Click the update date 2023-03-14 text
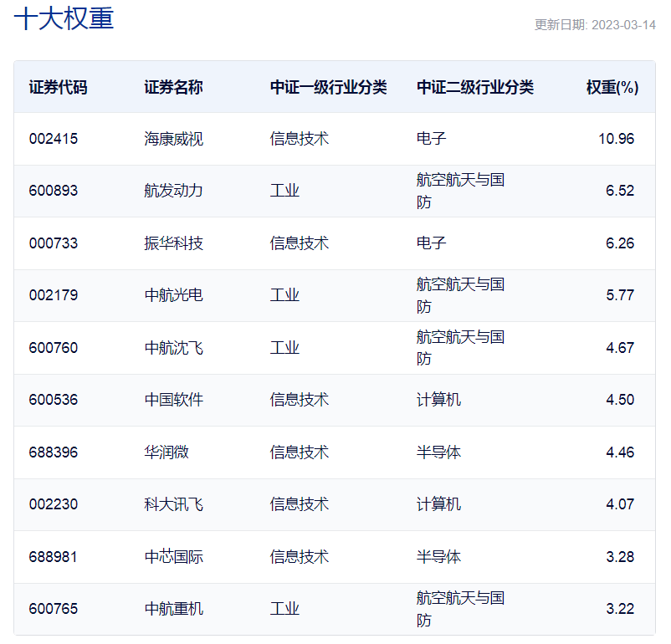Screen dimensions: 671x644 pos(623,25)
